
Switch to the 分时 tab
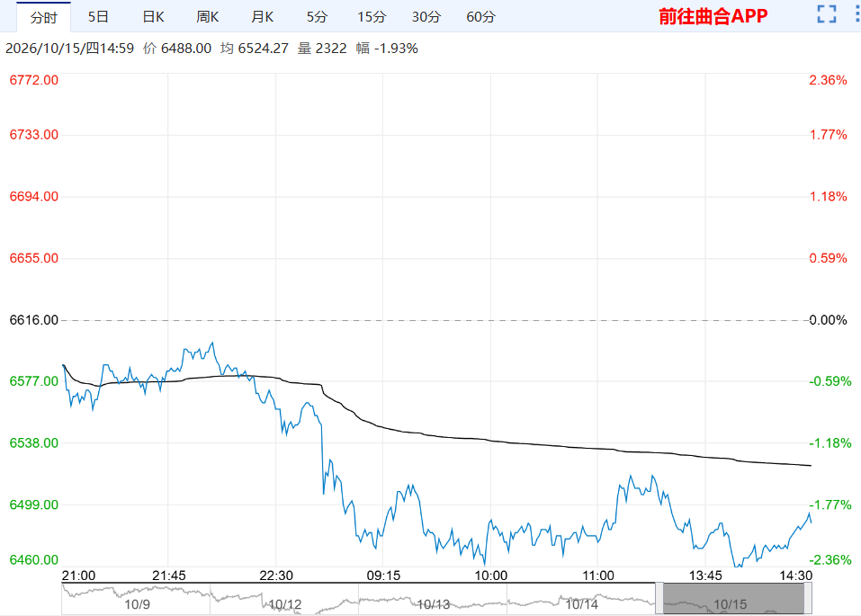point(43,18)
